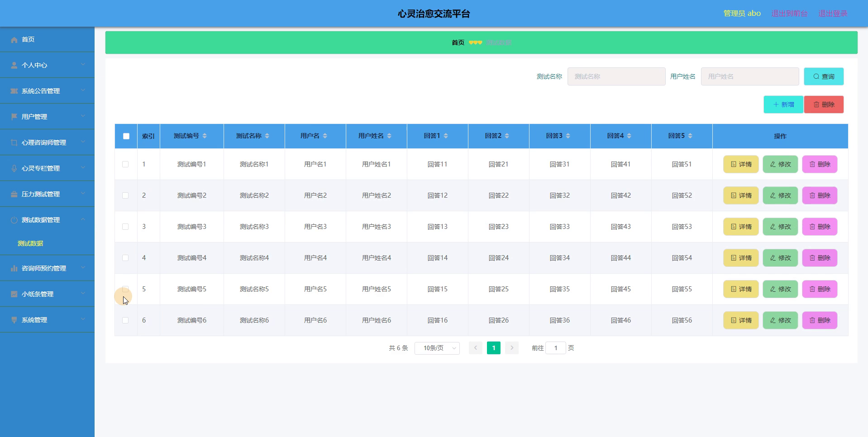868x437 pixels.
Task: Open the 系统管理 sidebar menu
Action: coord(47,320)
